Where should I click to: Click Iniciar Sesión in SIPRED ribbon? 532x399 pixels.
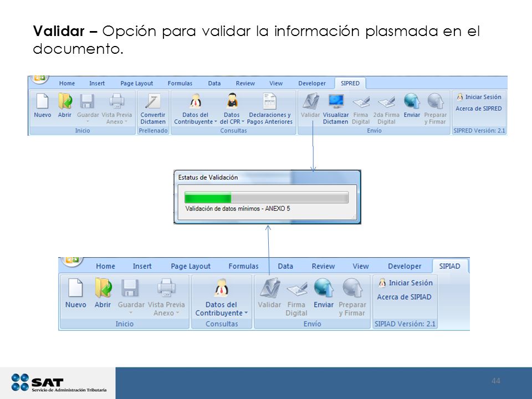(x=479, y=97)
